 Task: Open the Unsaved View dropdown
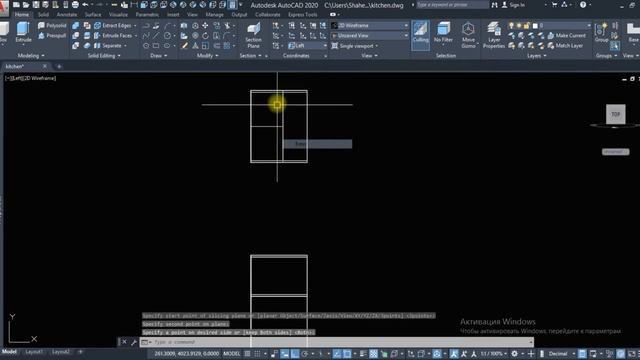(369, 36)
